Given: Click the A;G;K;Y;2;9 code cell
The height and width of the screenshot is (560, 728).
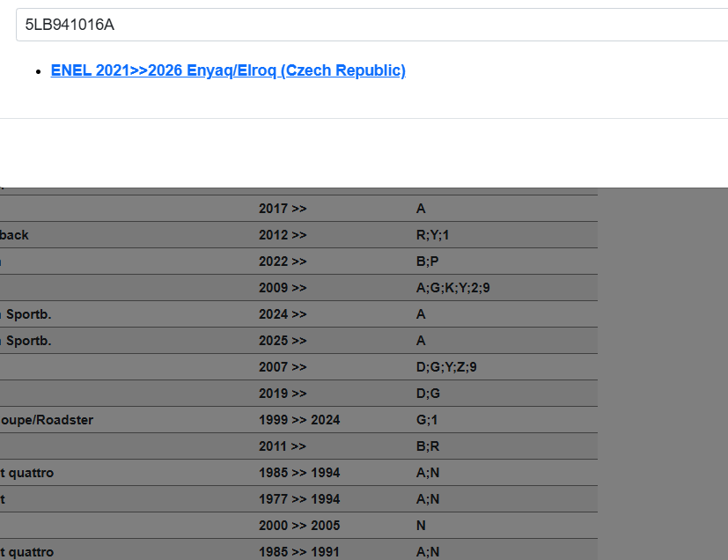Looking at the screenshot, I should (452, 288).
